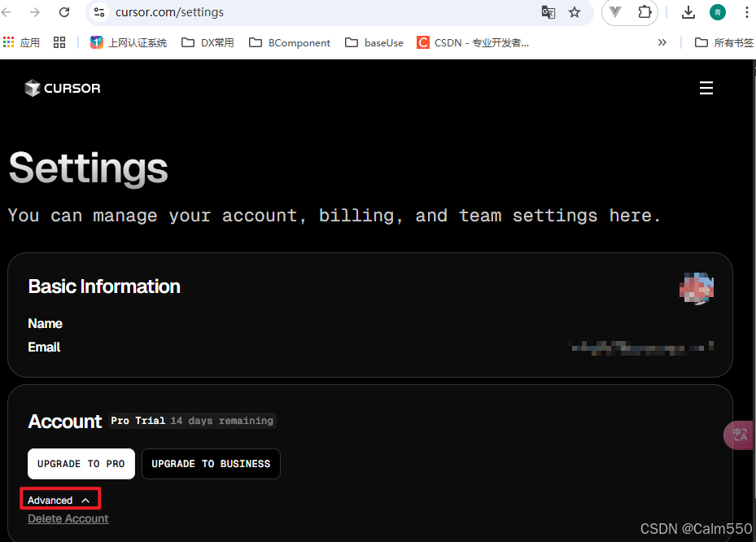Click the pixelated profile picture

point(697,288)
